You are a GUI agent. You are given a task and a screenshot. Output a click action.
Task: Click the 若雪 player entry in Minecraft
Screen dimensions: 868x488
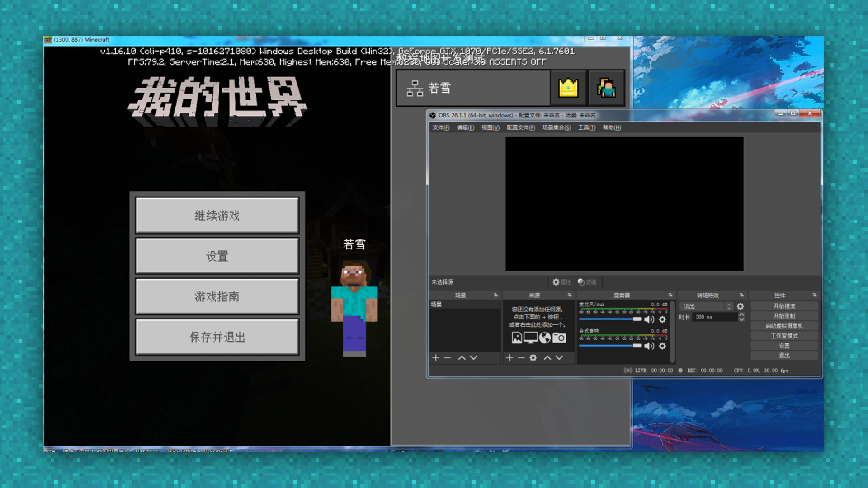click(473, 88)
